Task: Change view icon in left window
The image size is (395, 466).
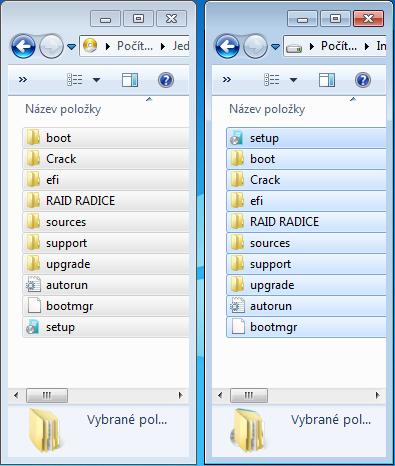Action: (75, 80)
